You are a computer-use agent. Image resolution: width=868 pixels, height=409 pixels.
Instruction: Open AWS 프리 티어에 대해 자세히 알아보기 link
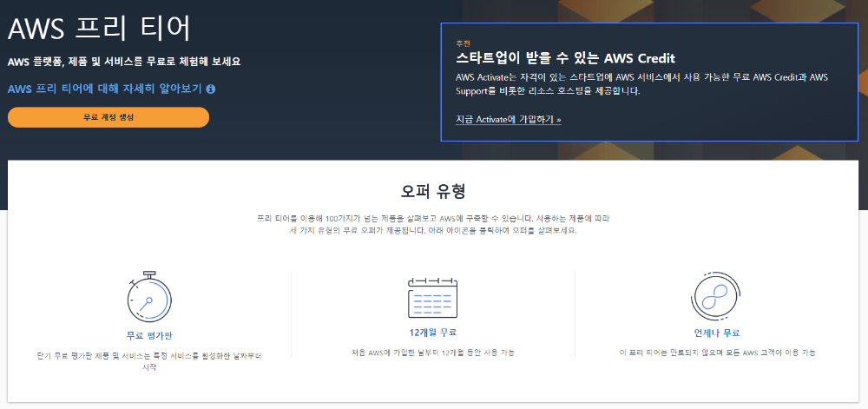coord(105,89)
